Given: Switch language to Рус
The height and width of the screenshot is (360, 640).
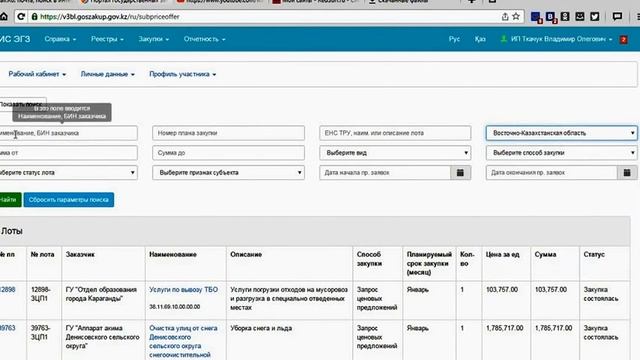Looking at the screenshot, I should (454, 39).
